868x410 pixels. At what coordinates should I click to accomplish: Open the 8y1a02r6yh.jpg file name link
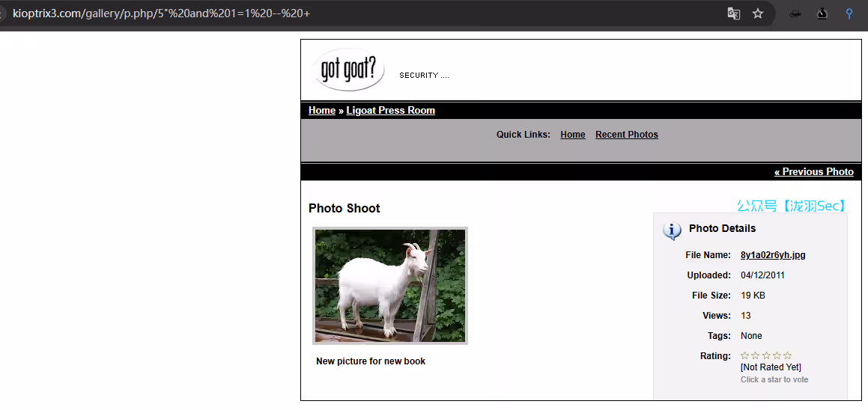pos(773,255)
